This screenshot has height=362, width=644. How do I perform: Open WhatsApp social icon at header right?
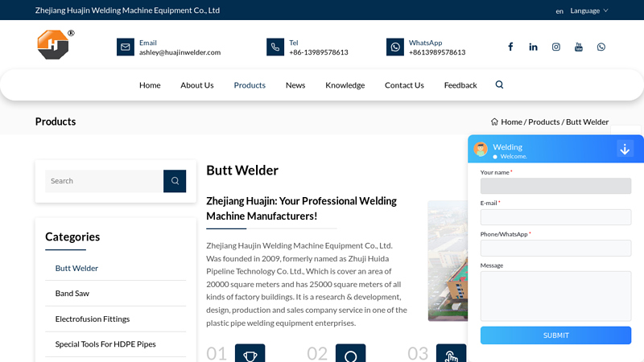coord(601,47)
